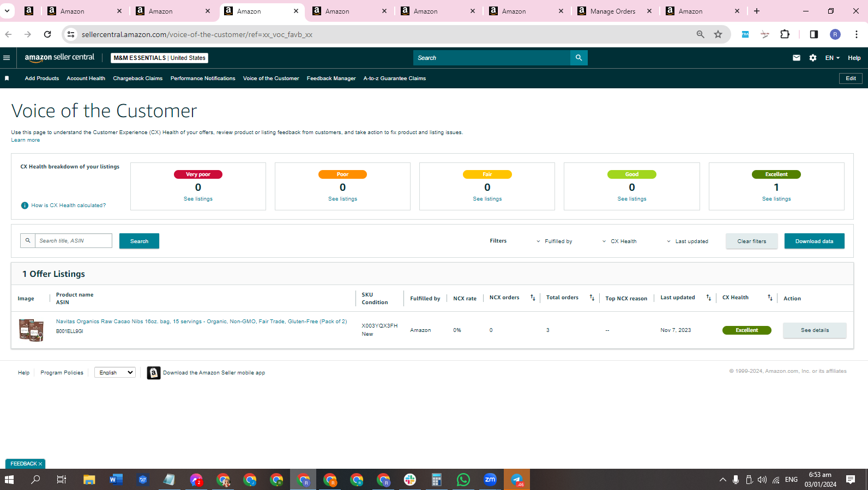Viewport: 868px width, 490px height.
Task: Open the Chrome profile avatar
Action: (x=835, y=34)
